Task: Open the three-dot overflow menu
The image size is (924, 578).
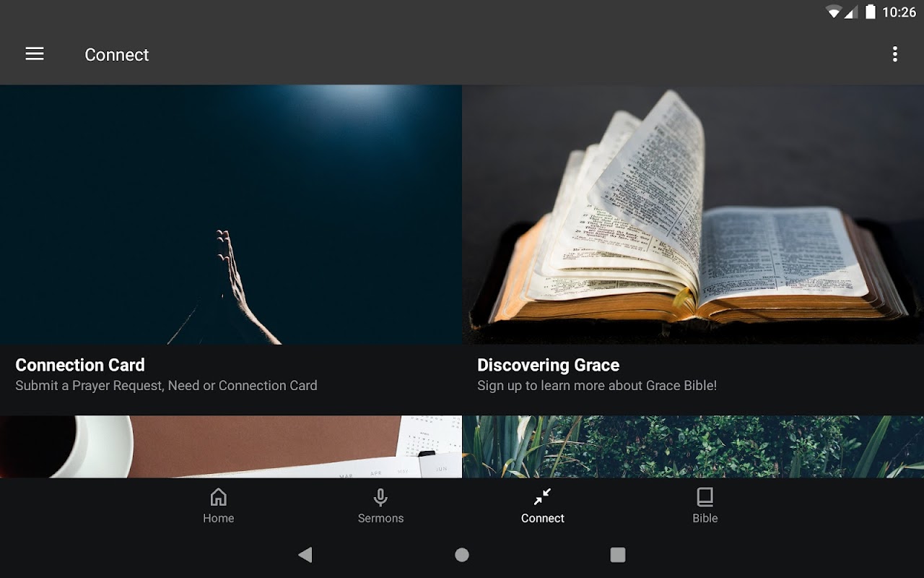Action: click(x=895, y=54)
